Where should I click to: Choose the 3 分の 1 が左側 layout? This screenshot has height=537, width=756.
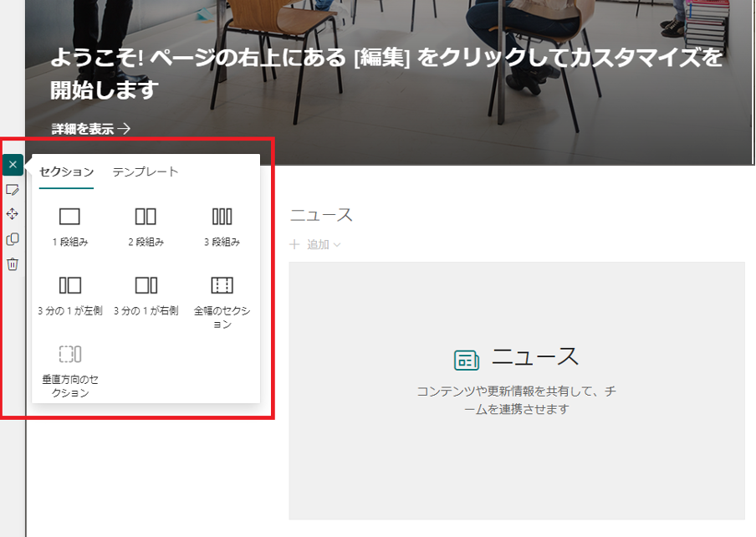[x=70, y=295]
